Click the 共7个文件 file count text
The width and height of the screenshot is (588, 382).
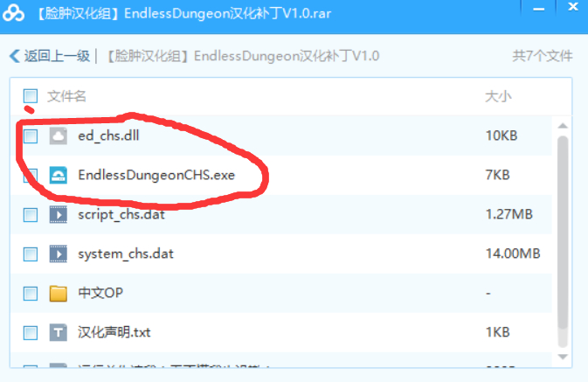click(x=543, y=56)
